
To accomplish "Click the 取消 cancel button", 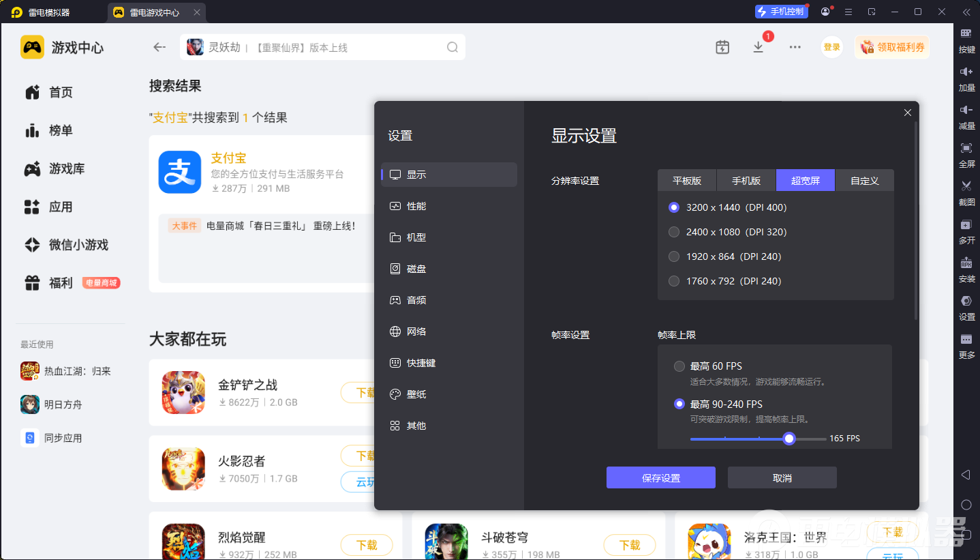I will (x=782, y=477).
